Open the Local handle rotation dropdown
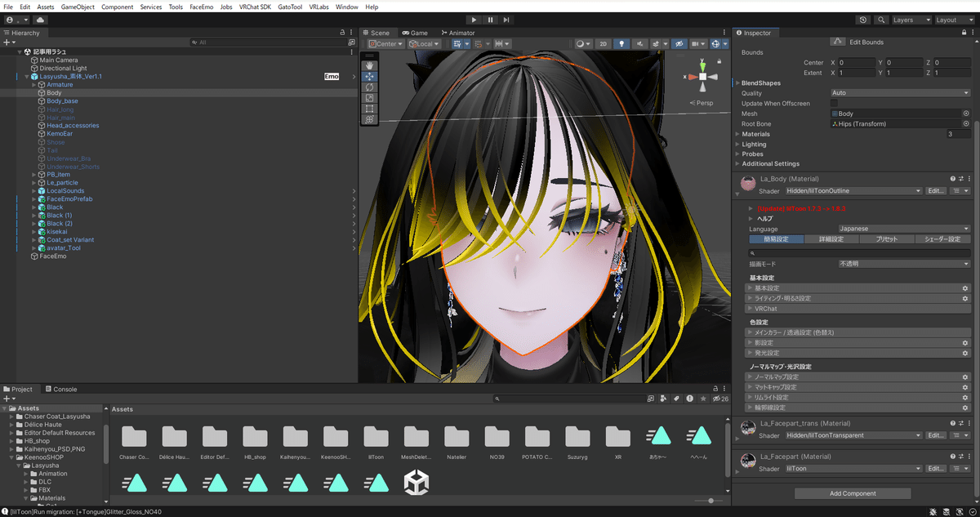 [423, 44]
